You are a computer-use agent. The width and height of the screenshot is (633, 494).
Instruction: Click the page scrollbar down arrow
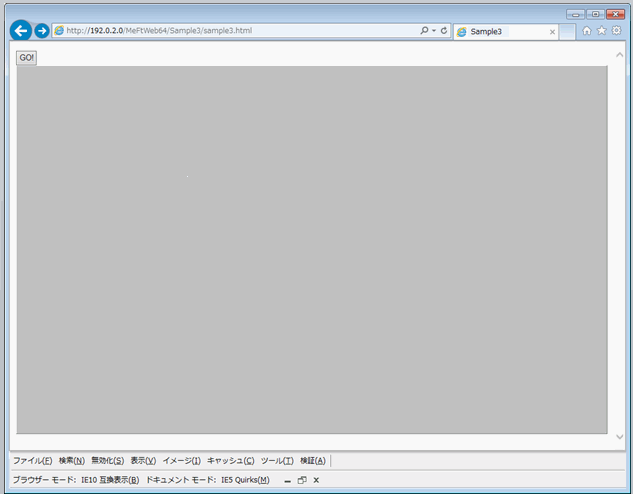[x=619, y=436]
